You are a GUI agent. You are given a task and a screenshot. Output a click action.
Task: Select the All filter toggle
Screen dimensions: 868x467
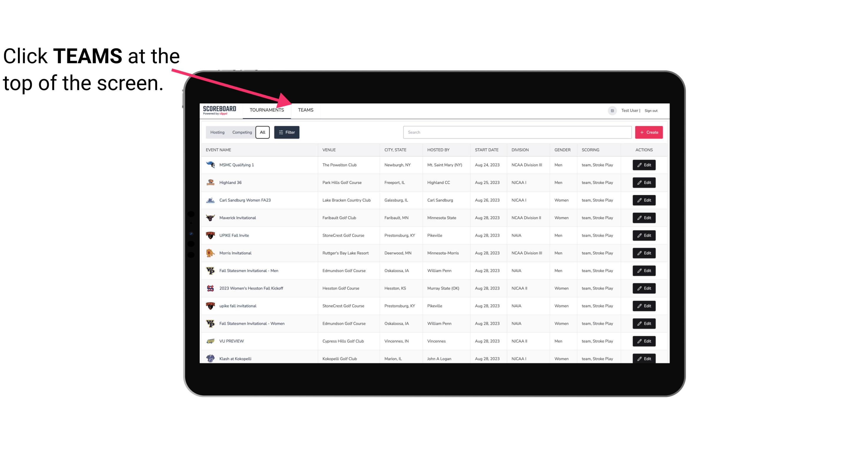pos(263,132)
